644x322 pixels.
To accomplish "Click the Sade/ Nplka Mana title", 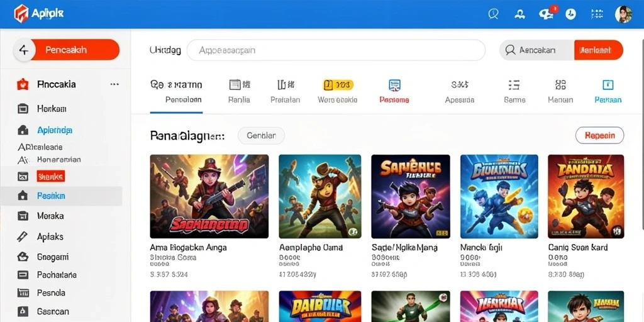I will coord(404,248).
